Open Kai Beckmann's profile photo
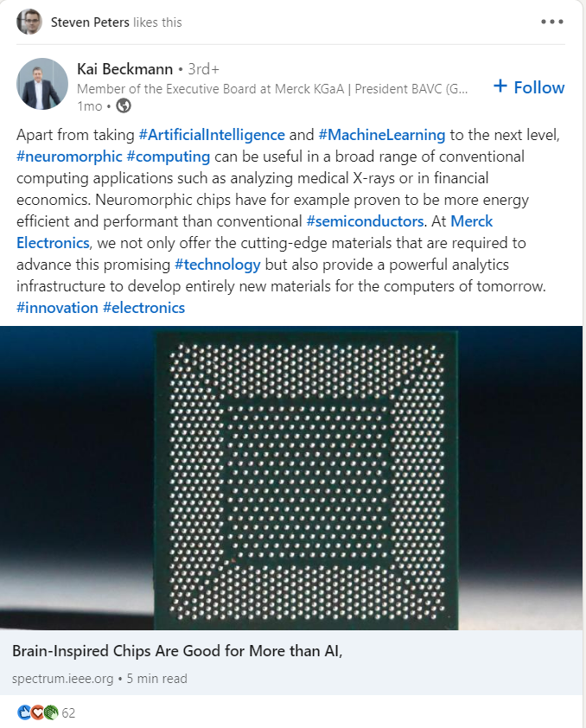 coord(42,84)
